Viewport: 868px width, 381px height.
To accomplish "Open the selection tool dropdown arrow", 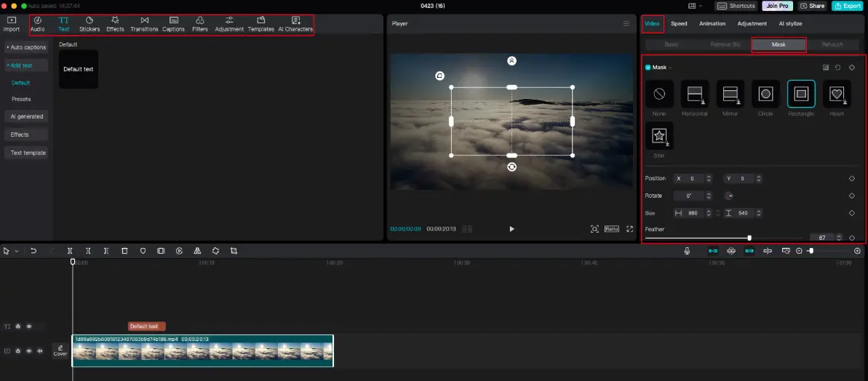I will [x=17, y=252].
